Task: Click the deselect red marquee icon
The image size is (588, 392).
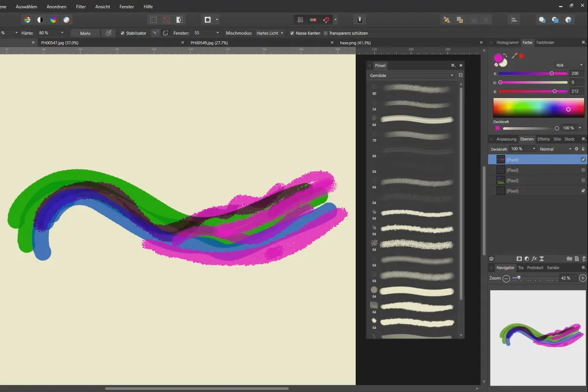Action: click(x=167, y=20)
